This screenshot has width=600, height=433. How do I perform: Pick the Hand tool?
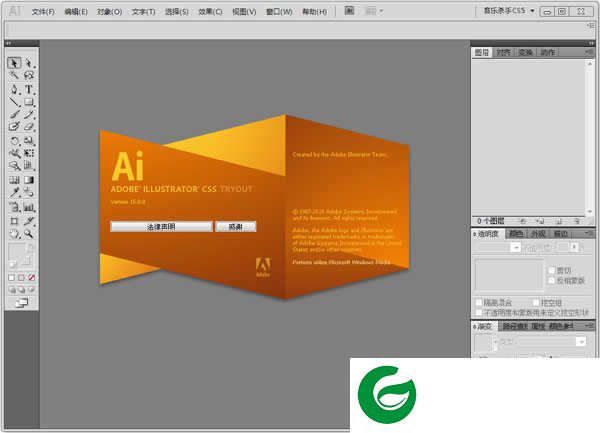point(14,234)
